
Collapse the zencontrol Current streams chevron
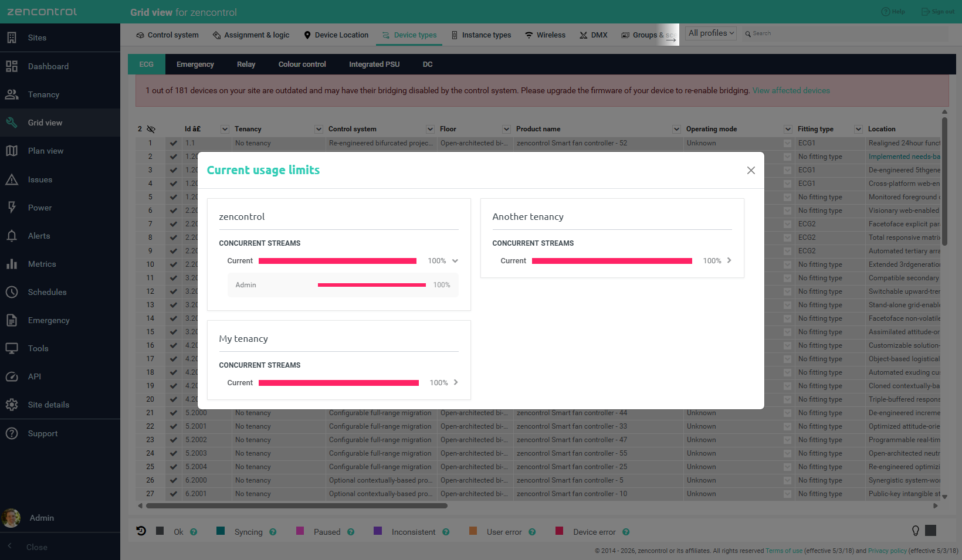tap(455, 261)
